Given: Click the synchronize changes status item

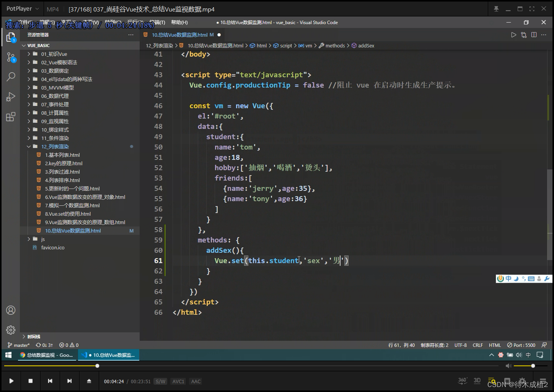Looking at the screenshot, I should click(x=44, y=345).
